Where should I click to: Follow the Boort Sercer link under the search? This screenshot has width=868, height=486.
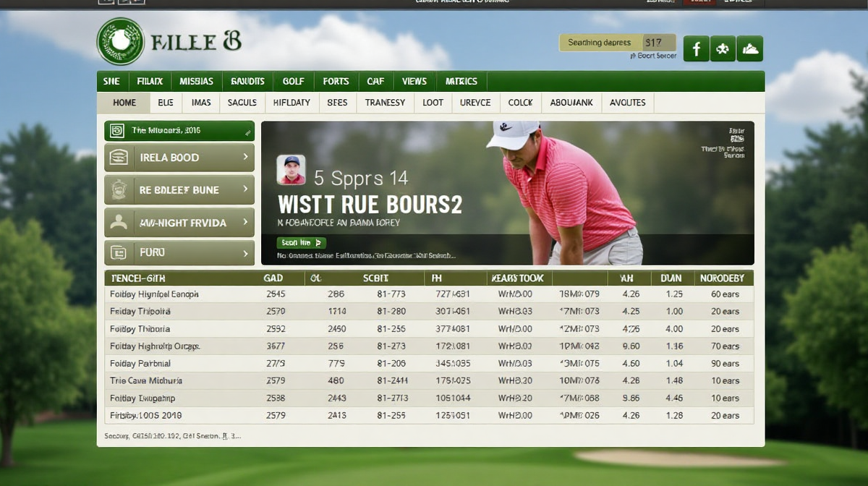[x=653, y=56]
